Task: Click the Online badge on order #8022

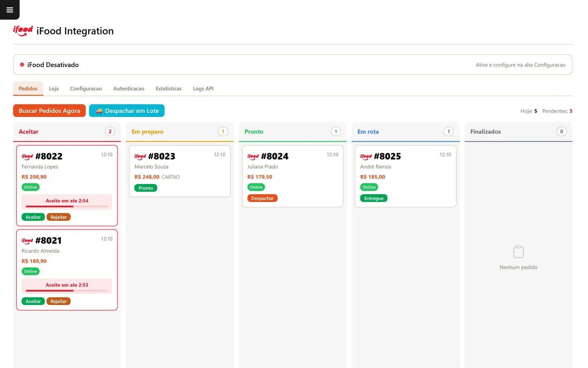Action: [31, 187]
